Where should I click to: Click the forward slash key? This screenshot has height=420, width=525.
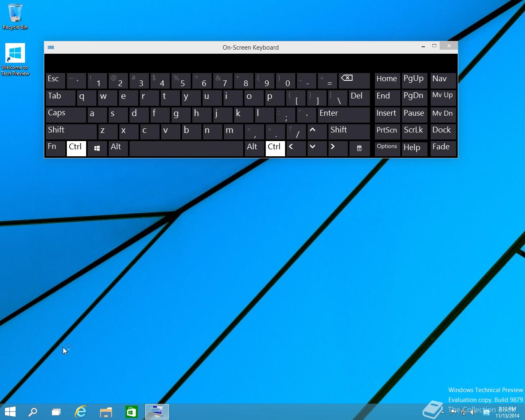296,132
